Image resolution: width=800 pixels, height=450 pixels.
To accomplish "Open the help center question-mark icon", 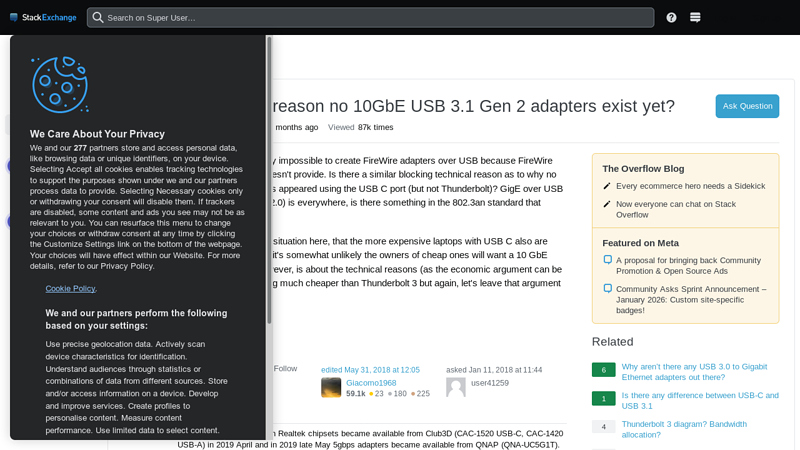I will [x=671, y=17].
